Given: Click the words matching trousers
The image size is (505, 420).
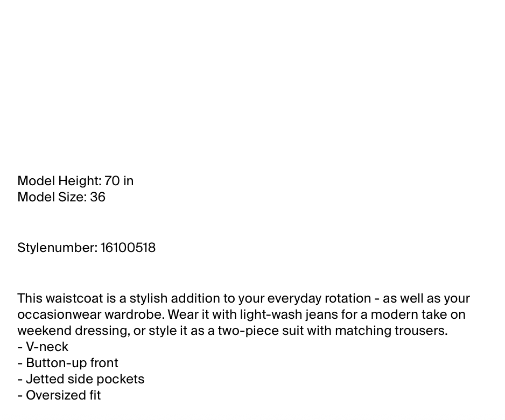Looking at the screenshot, I should (391, 331).
